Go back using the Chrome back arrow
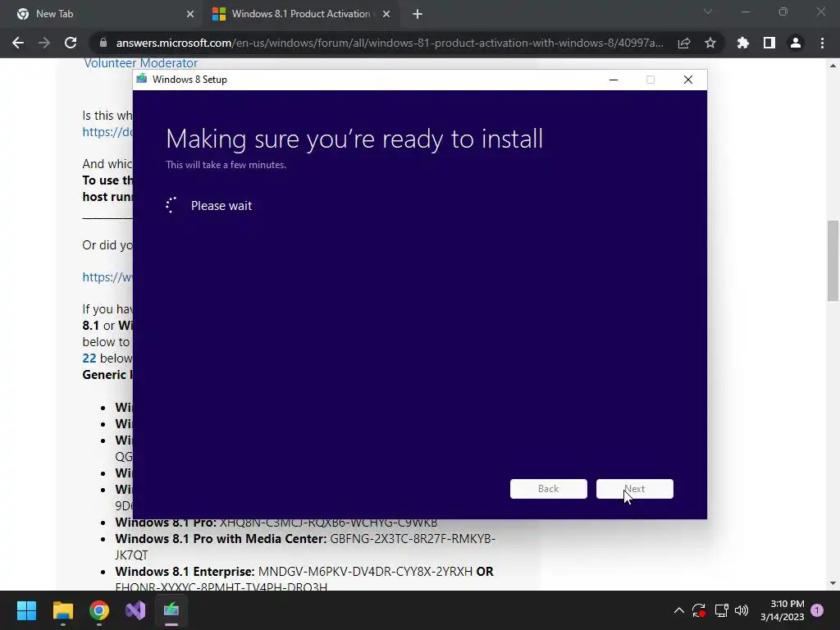The height and width of the screenshot is (630, 840). pos(18,43)
